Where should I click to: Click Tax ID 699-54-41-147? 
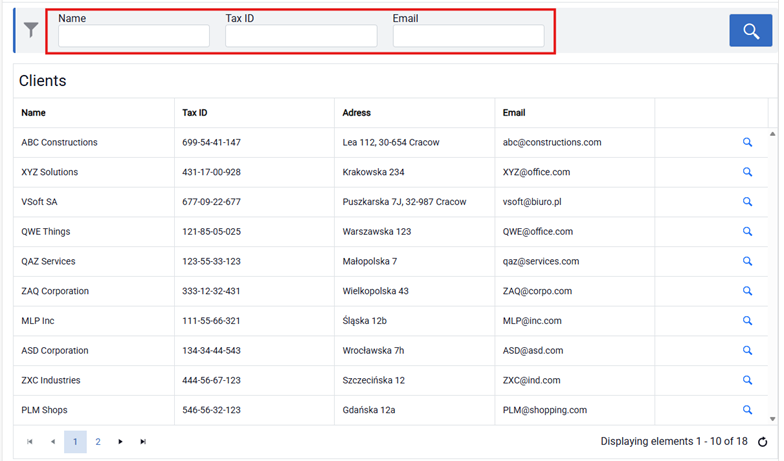coord(212,142)
